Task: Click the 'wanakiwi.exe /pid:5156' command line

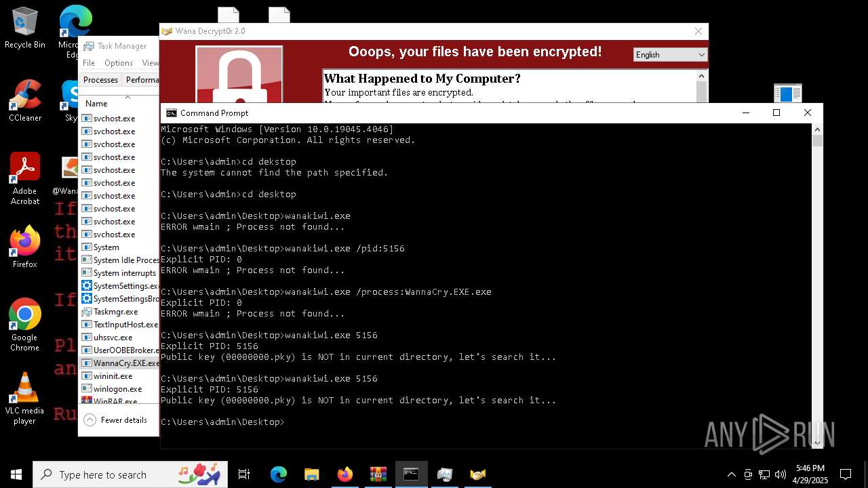Action: coord(282,249)
